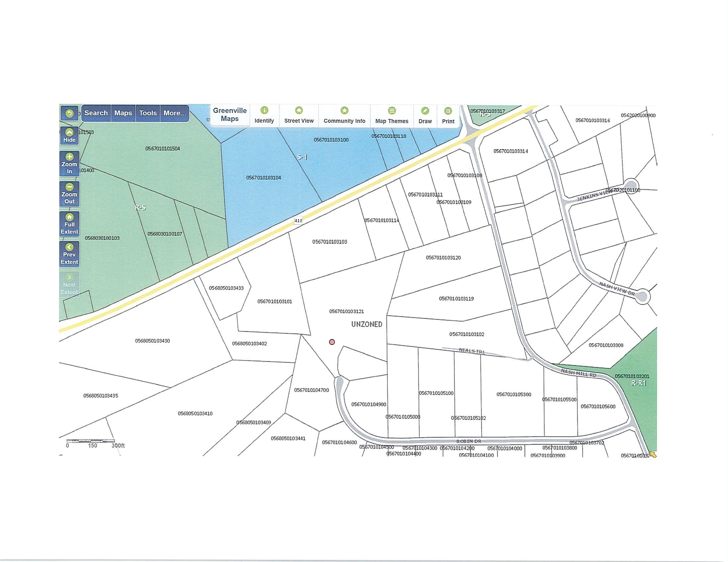Select parcel 0567010105300

(x=514, y=394)
